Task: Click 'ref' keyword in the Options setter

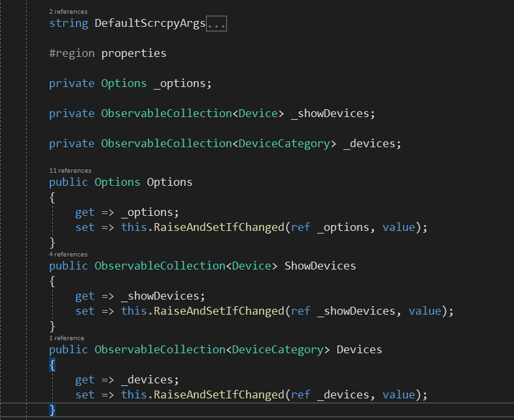Action: [x=301, y=227]
